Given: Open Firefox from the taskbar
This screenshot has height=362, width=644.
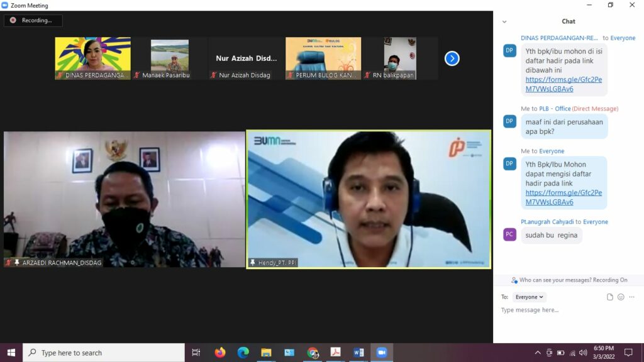Looking at the screenshot, I should click(219, 353).
